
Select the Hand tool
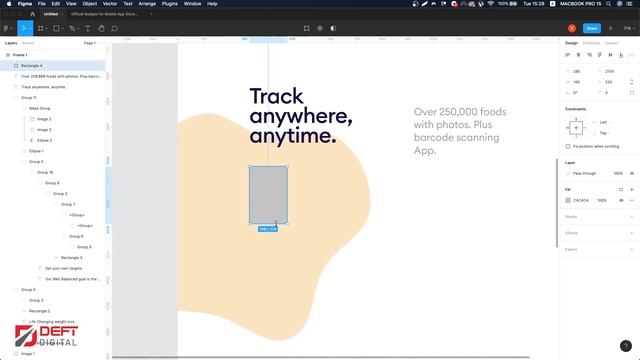pos(101,28)
